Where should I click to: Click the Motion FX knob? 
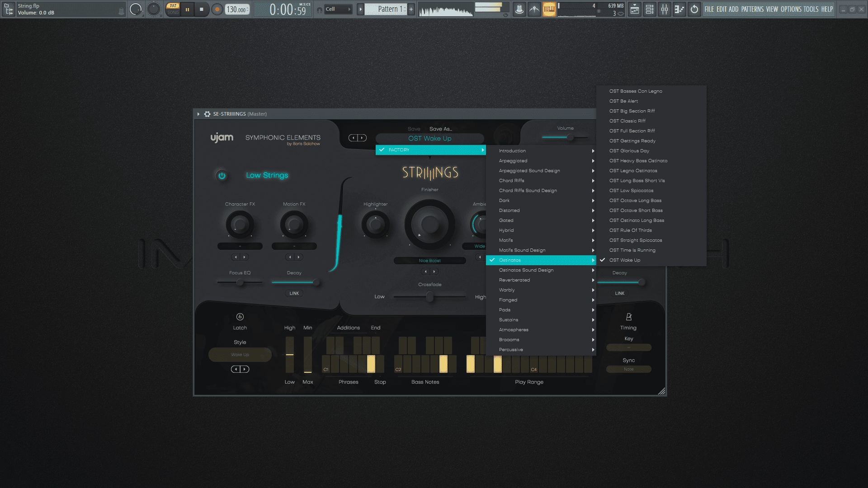point(294,224)
